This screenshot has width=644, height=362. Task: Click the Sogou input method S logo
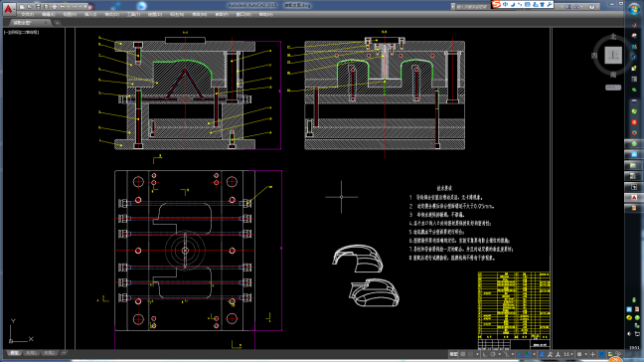tap(496, 4)
